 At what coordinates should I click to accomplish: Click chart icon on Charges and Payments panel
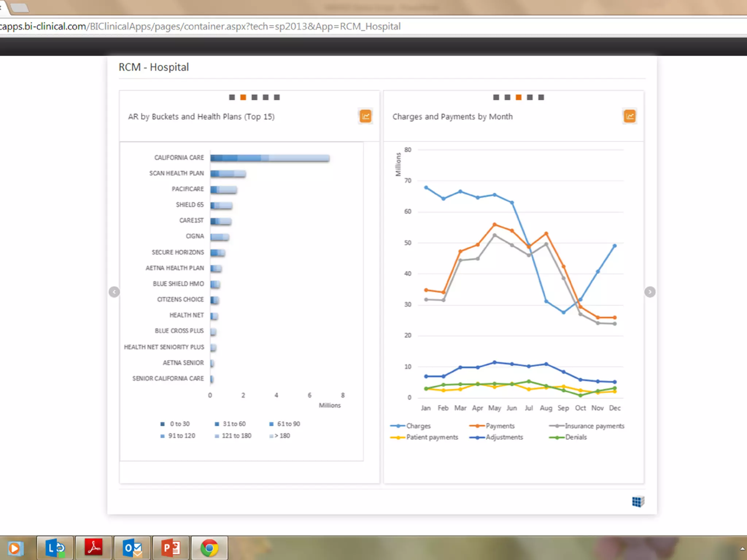point(630,117)
